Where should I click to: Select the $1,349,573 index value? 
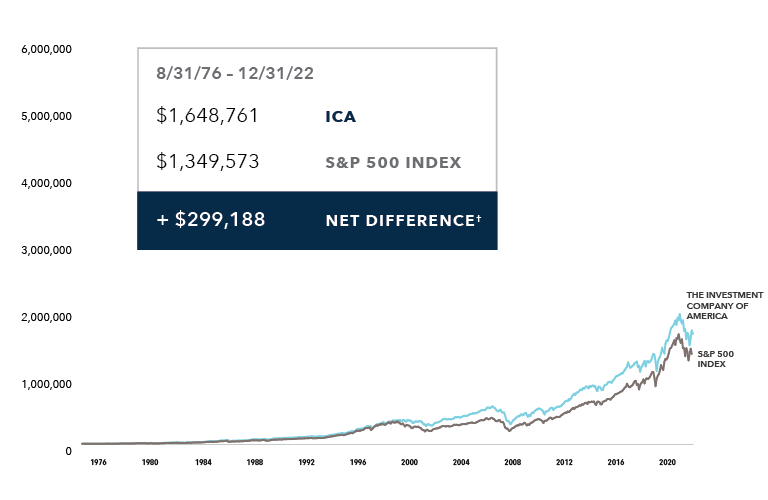(x=208, y=162)
